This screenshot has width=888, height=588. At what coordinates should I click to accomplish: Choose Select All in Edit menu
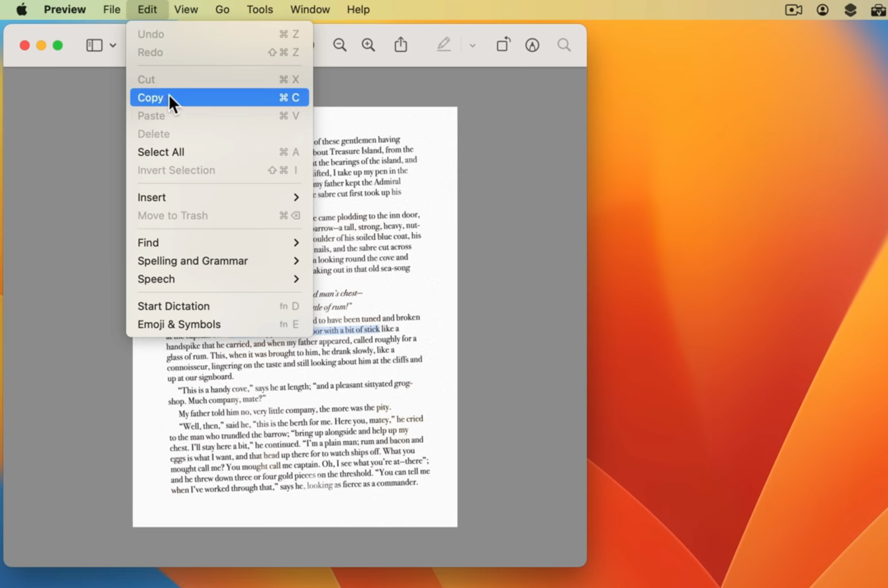[x=219, y=152]
